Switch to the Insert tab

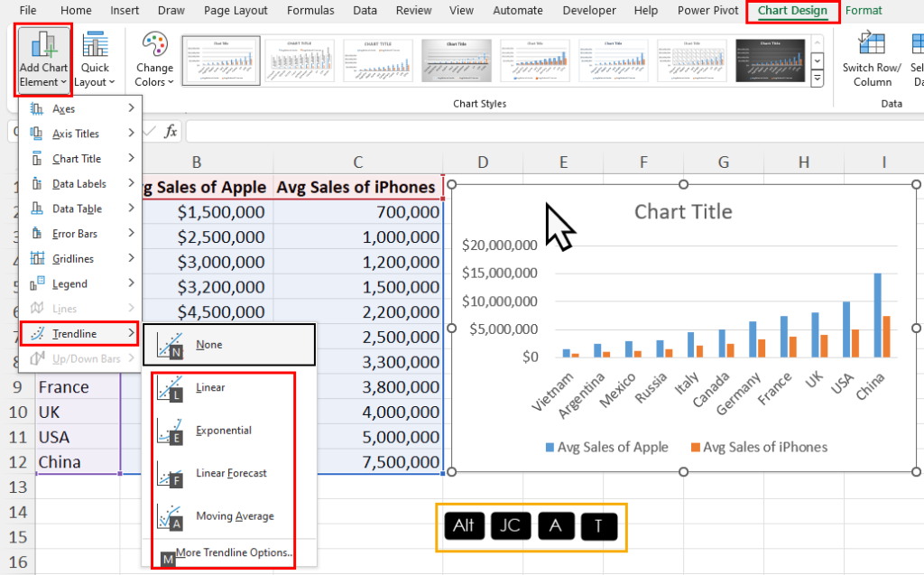pyautogui.click(x=125, y=11)
